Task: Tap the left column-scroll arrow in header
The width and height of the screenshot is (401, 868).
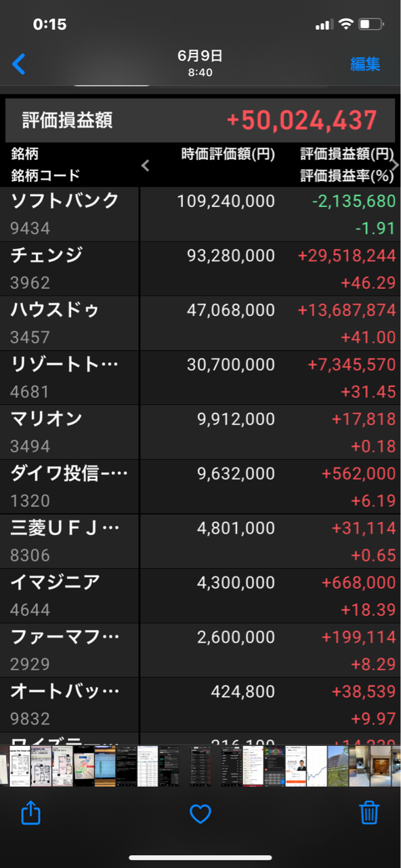Action: click(x=145, y=165)
